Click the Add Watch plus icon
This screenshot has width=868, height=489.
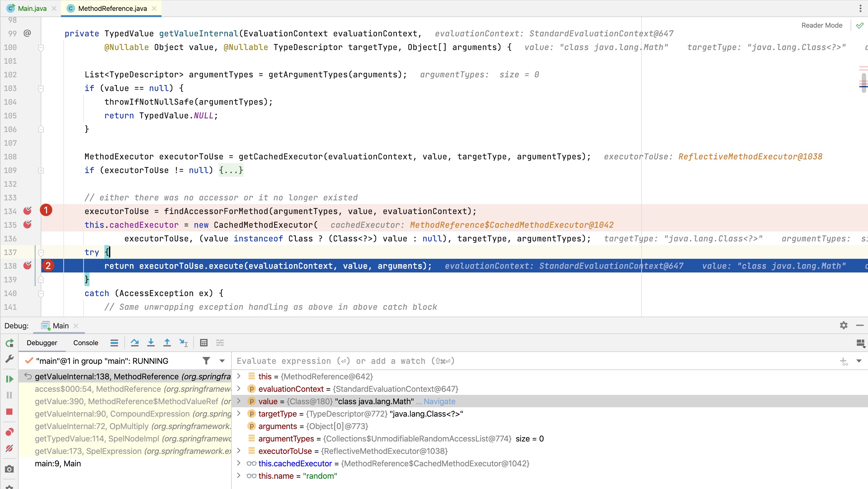point(844,361)
